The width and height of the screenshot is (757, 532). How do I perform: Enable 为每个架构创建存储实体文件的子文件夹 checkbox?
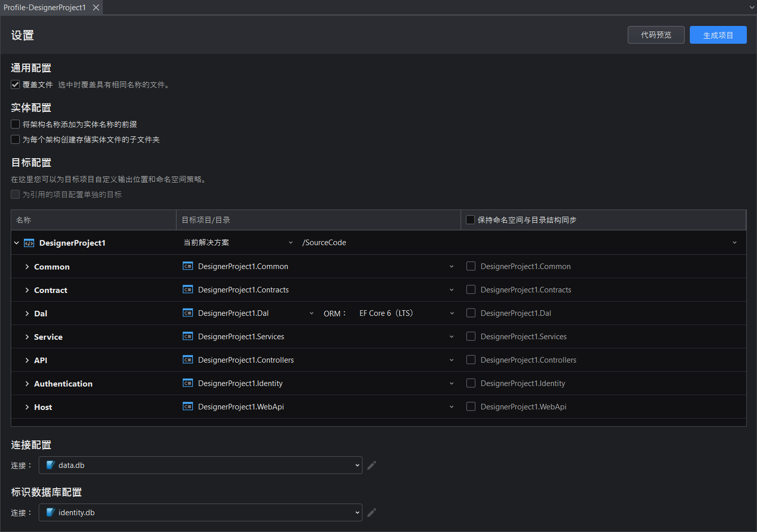[x=15, y=139]
